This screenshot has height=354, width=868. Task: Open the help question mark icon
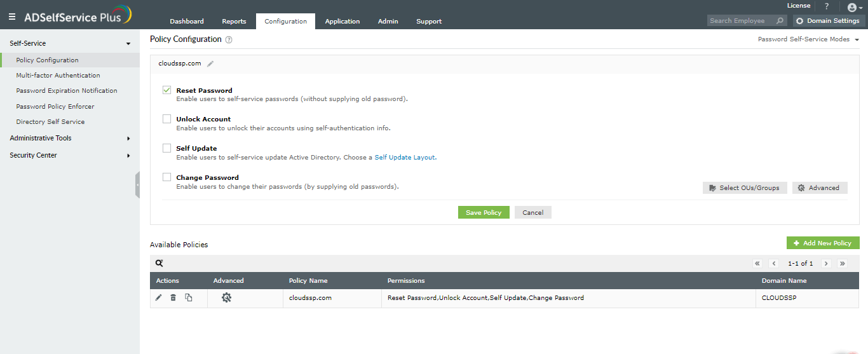pyautogui.click(x=827, y=6)
